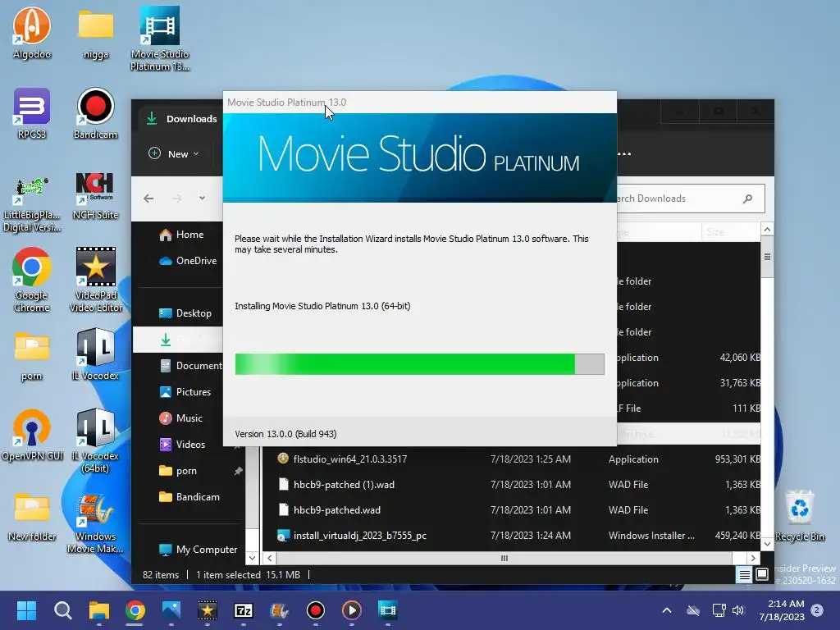Open My Computer in Explorer sidebar
840x630 pixels.
(199, 550)
